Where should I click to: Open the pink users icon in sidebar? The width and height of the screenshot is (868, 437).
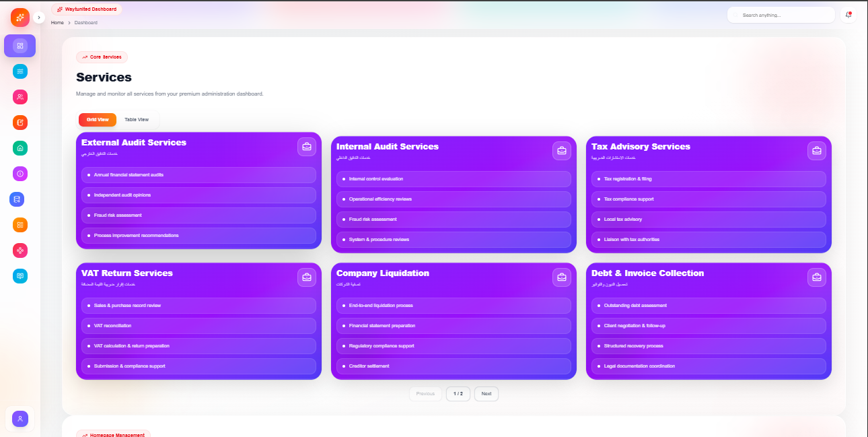point(20,97)
